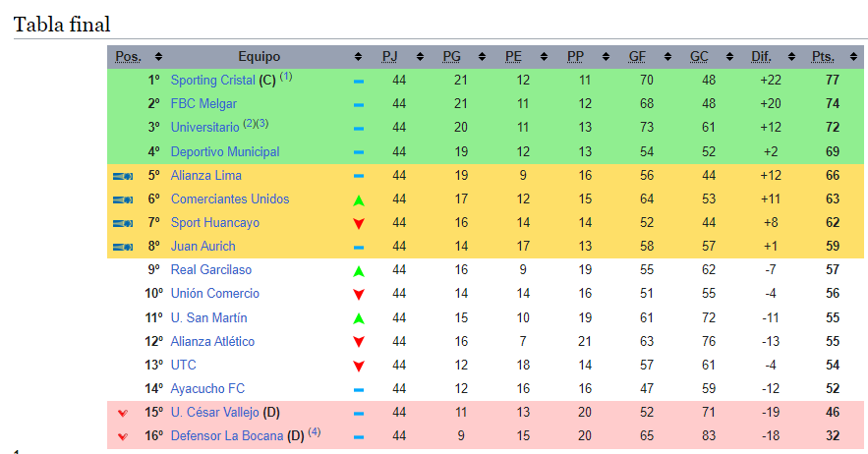Viewport: 868px width, 454px height.
Task: Click the green up arrow beside Comerciantes Unidos
Action: click(x=359, y=199)
